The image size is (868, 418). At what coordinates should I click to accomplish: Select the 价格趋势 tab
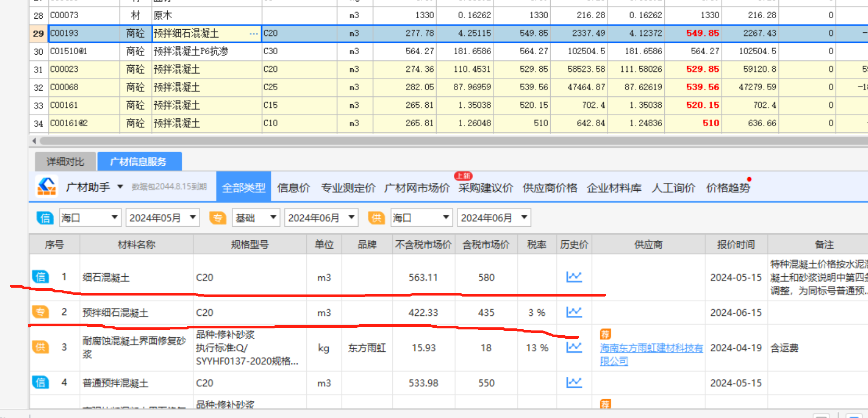coord(728,188)
